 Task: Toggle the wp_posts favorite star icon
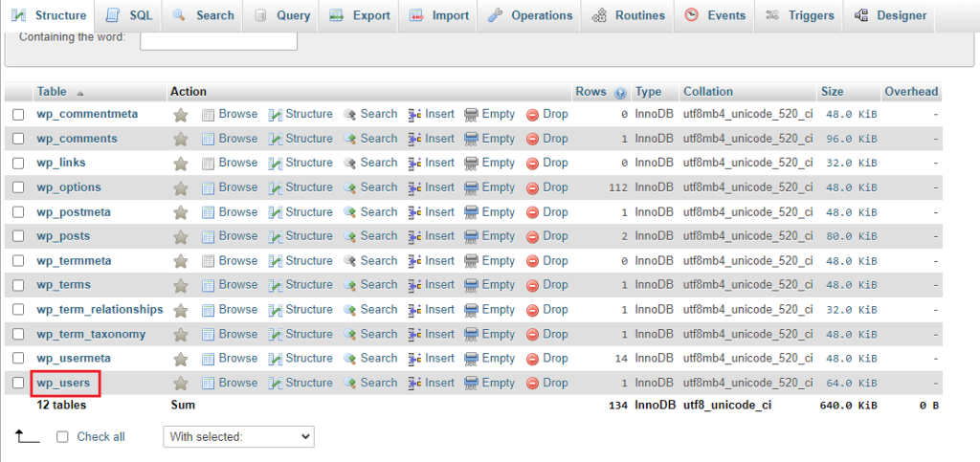click(181, 237)
